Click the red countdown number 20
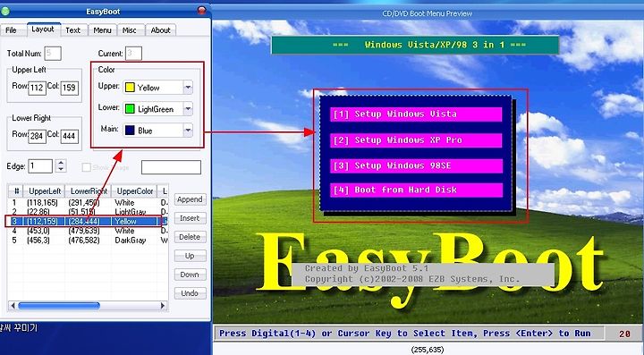The width and height of the screenshot is (644, 355). coord(624,334)
